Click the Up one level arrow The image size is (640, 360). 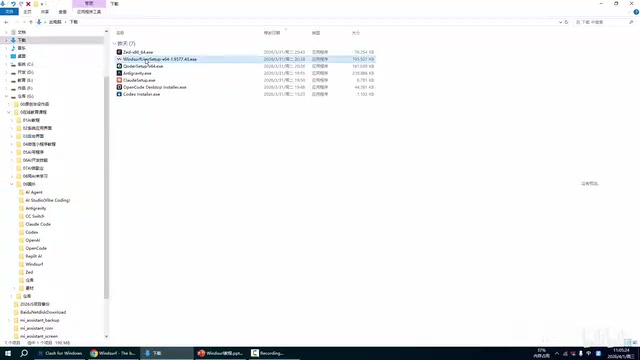coord(31,22)
